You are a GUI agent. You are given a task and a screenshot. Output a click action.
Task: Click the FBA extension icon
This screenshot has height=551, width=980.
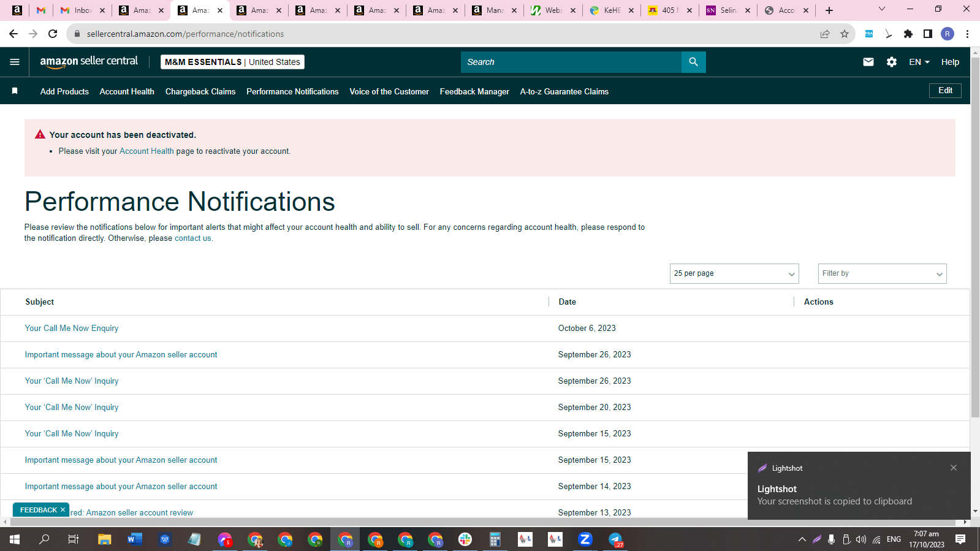[x=869, y=34]
